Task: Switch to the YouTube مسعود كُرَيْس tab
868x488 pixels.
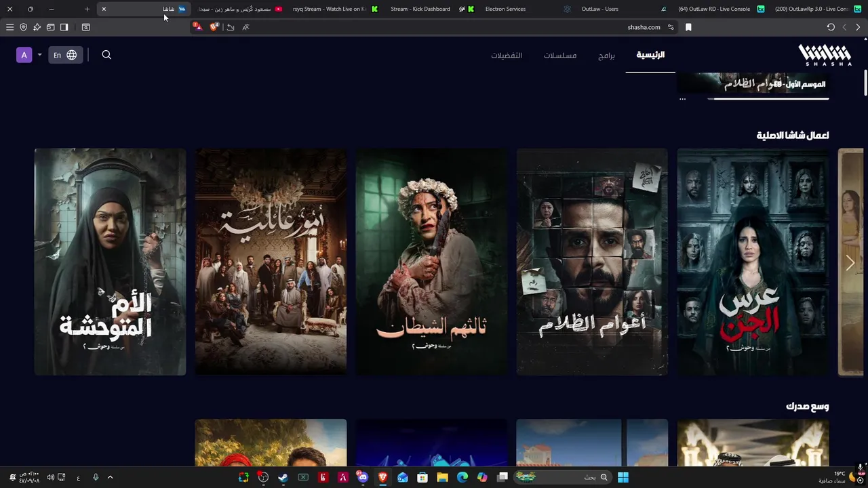Action: [239, 9]
